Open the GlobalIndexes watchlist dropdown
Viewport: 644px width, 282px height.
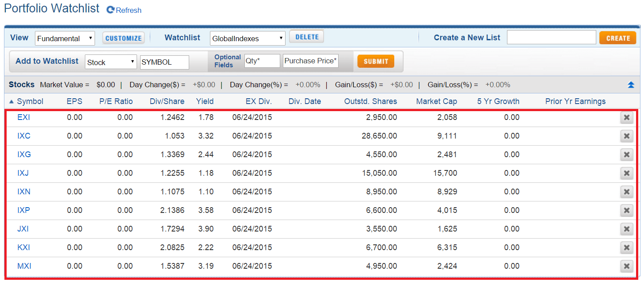(248, 39)
